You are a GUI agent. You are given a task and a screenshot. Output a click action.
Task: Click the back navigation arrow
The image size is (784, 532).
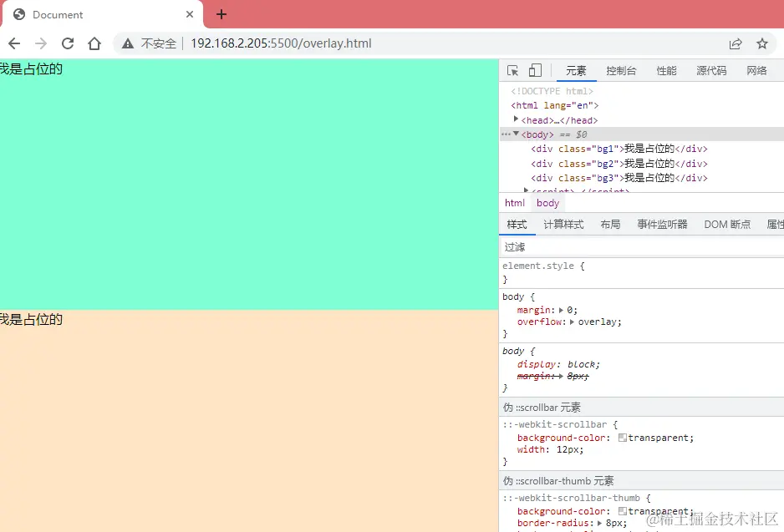tap(14, 43)
